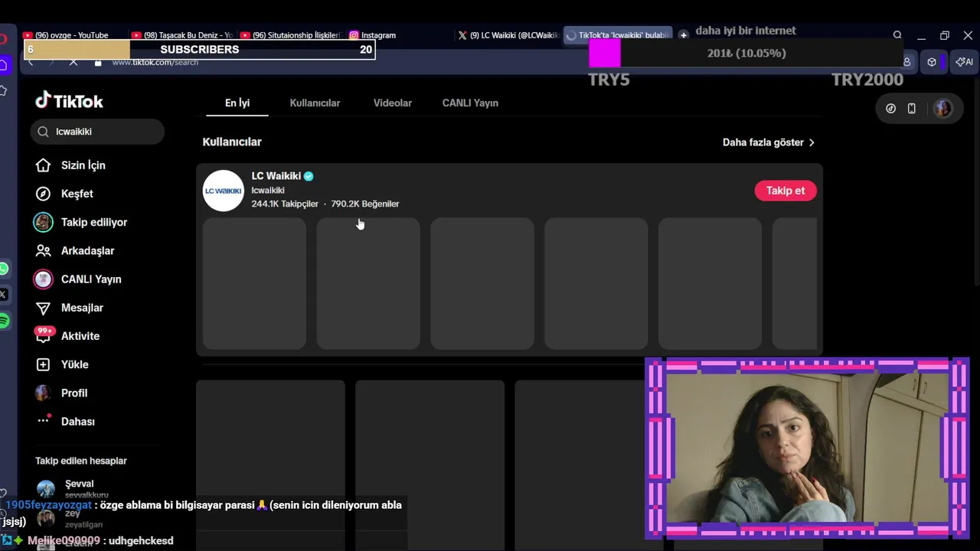Image resolution: width=980 pixels, height=551 pixels.
Task: Open LC Waikiki profile avatar
Action: [x=223, y=191]
